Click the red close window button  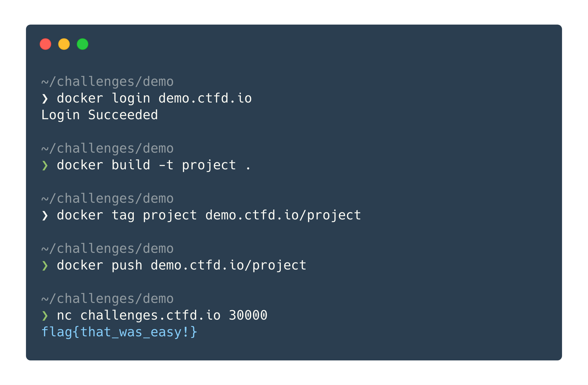tap(45, 44)
